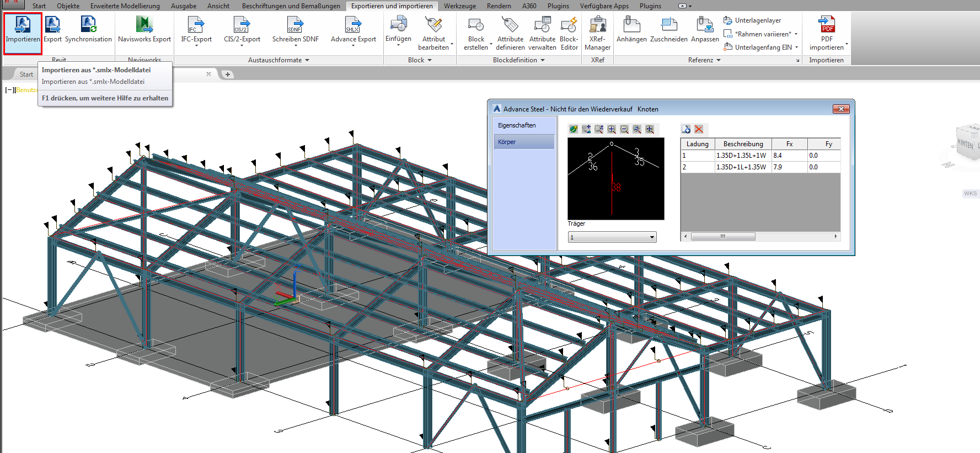Open the Beschriftungen und Bemaßungen tab
The image size is (980, 453).
click(x=291, y=6)
